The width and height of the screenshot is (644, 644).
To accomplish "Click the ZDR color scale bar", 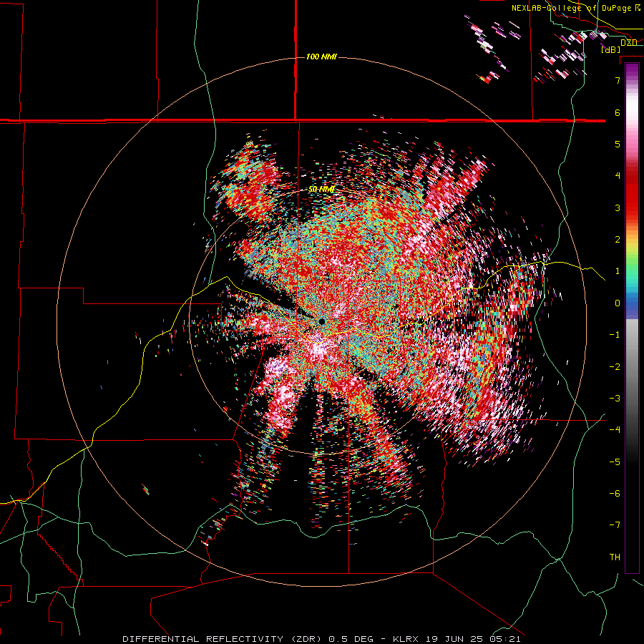I will [x=632, y=318].
